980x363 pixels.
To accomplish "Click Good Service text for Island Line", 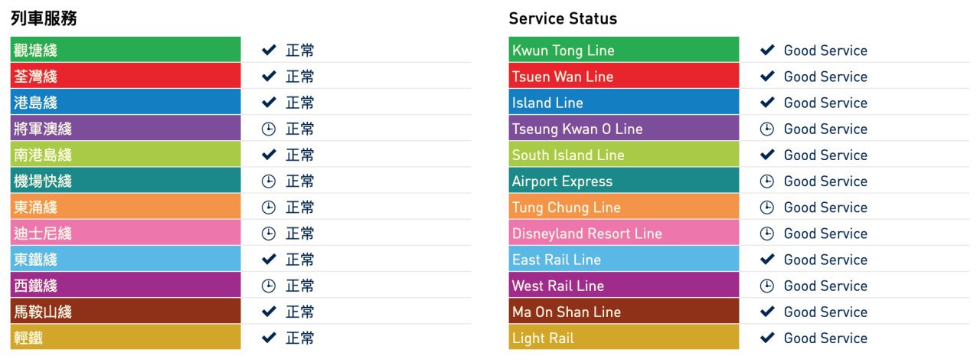I will point(825,103).
